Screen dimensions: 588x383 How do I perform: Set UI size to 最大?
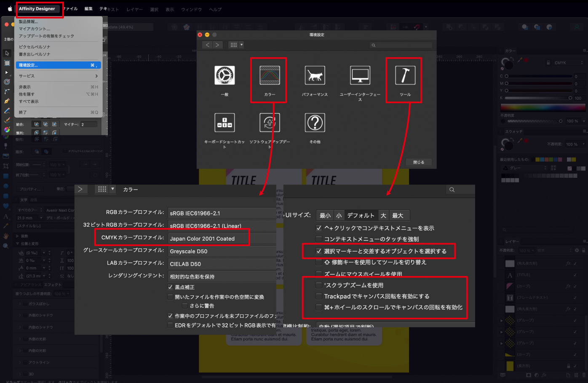(399, 215)
